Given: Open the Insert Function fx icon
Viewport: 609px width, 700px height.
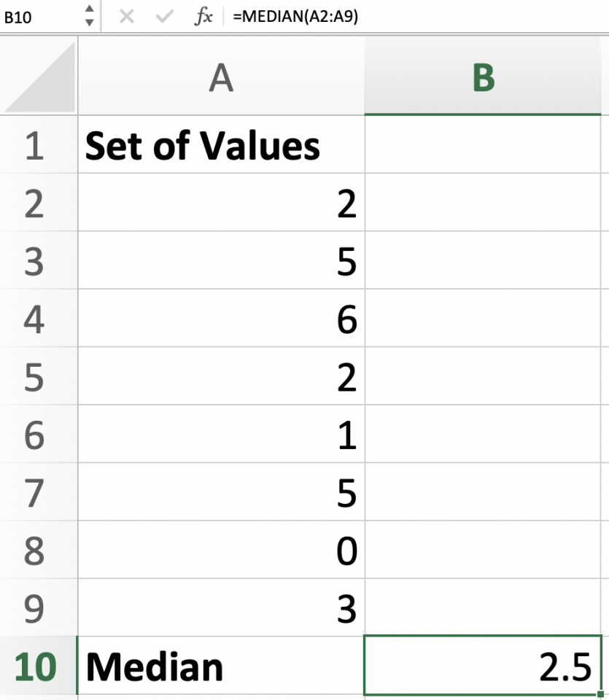Looking at the screenshot, I should [203, 17].
